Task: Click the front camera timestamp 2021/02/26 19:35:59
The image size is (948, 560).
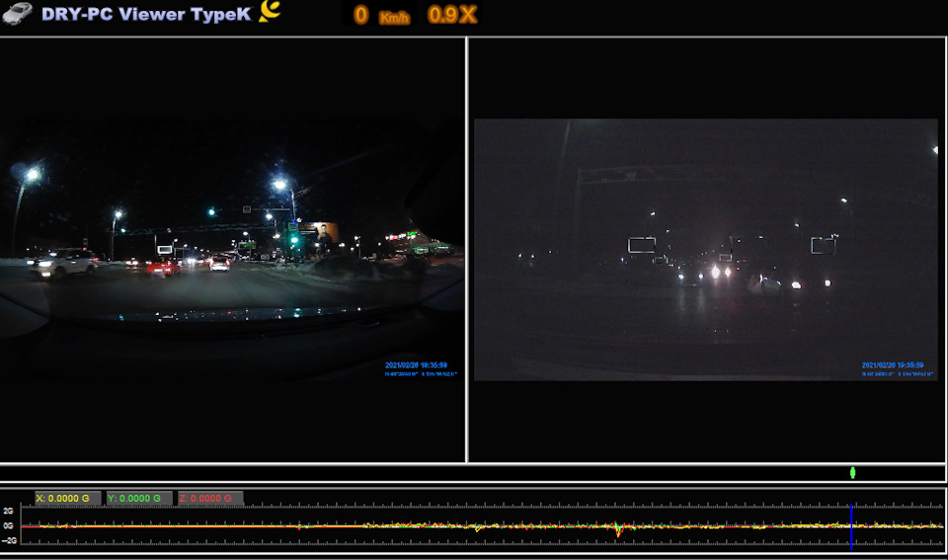Action: point(416,365)
